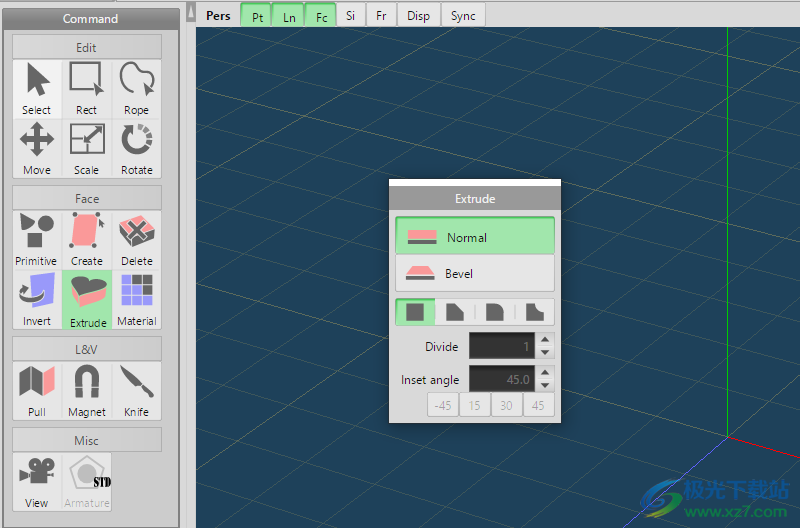This screenshot has width=800, height=528.
Task: Click the Divide number input field
Action: pyautogui.click(x=502, y=347)
